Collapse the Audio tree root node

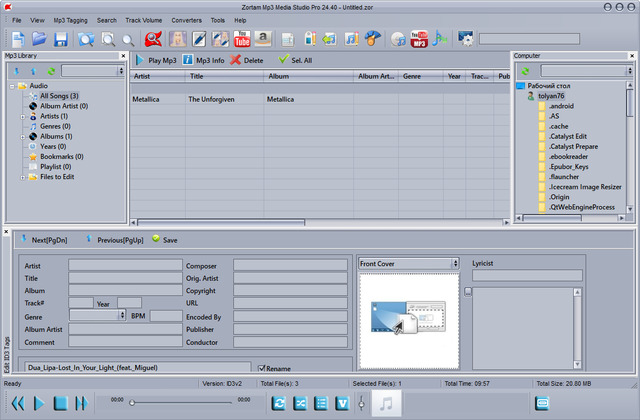pos(11,86)
